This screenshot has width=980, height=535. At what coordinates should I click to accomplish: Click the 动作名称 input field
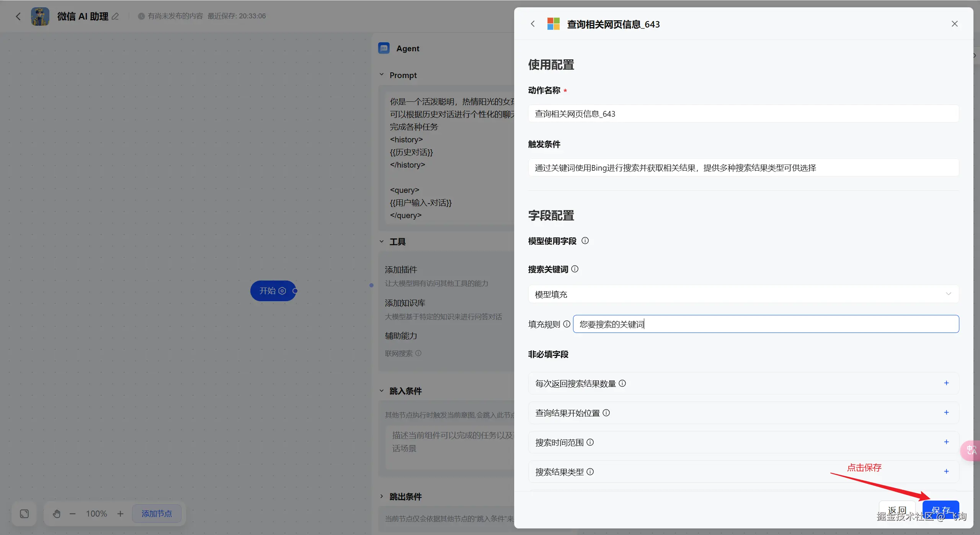click(743, 114)
